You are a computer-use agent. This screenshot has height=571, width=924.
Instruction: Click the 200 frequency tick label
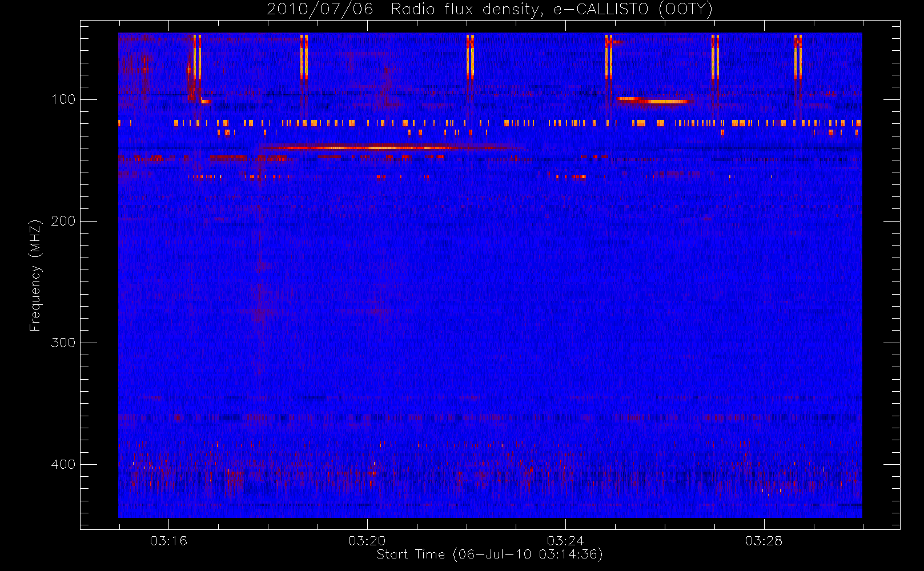tap(63, 221)
